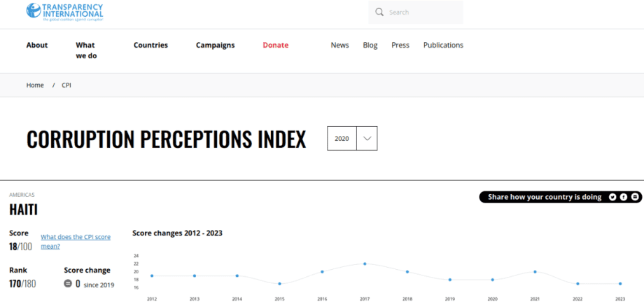Viewport: 644px width, 307px height.
Task: Click the 2020 data point on chart
Action: coord(492,280)
